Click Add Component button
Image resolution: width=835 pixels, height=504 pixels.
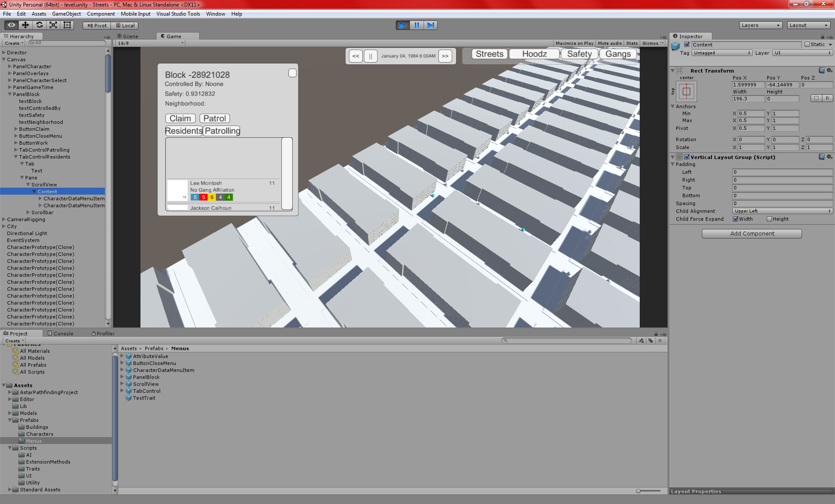click(752, 233)
